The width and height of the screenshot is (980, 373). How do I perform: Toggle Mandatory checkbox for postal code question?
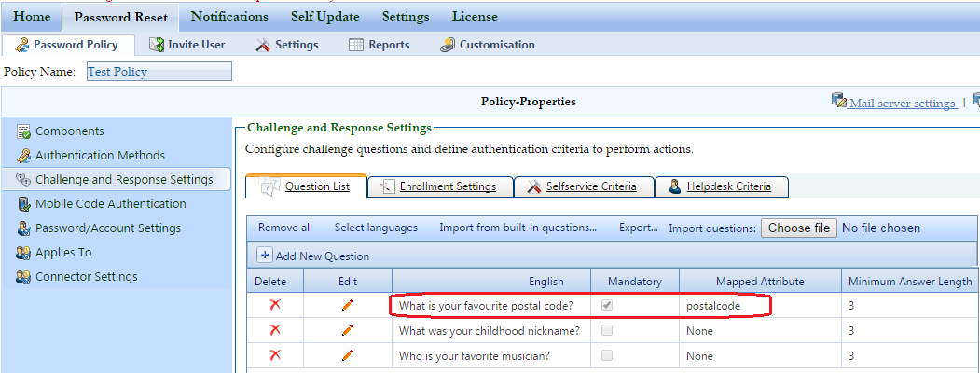pyautogui.click(x=608, y=305)
